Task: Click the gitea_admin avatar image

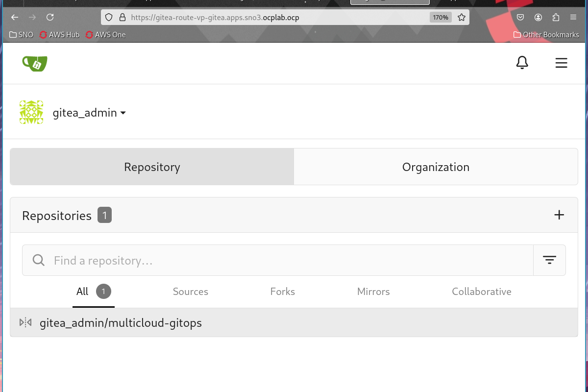Action: click(31, 112)
